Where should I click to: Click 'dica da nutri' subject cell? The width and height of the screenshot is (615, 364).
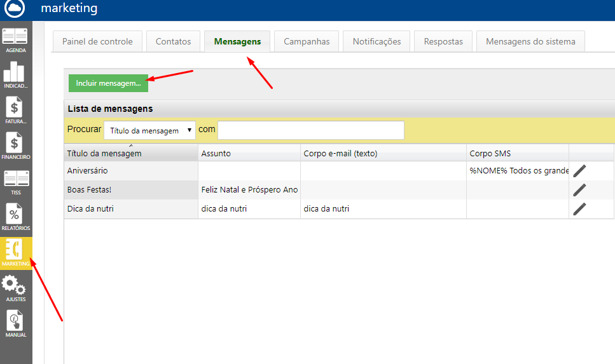click(x=249, y=208)
